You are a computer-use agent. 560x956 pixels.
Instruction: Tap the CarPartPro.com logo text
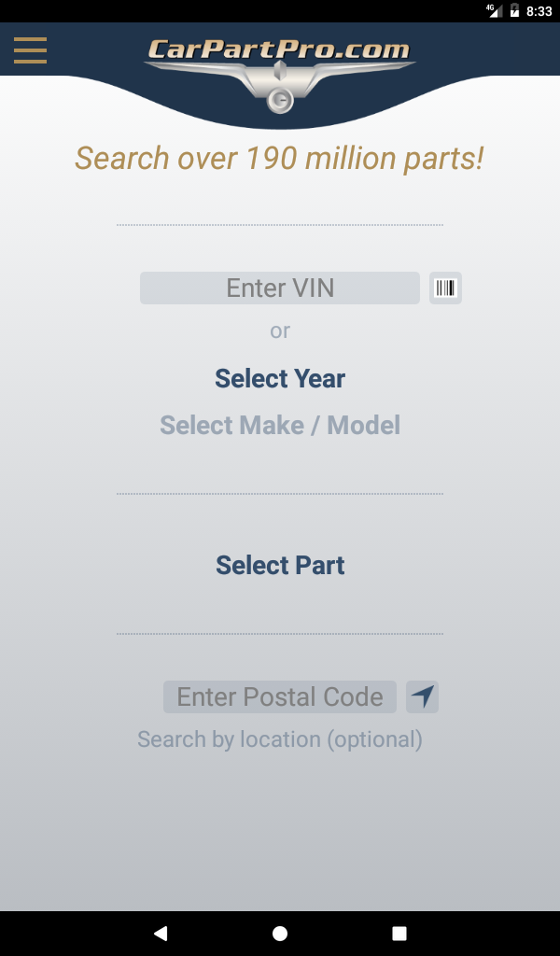[279, 49]
